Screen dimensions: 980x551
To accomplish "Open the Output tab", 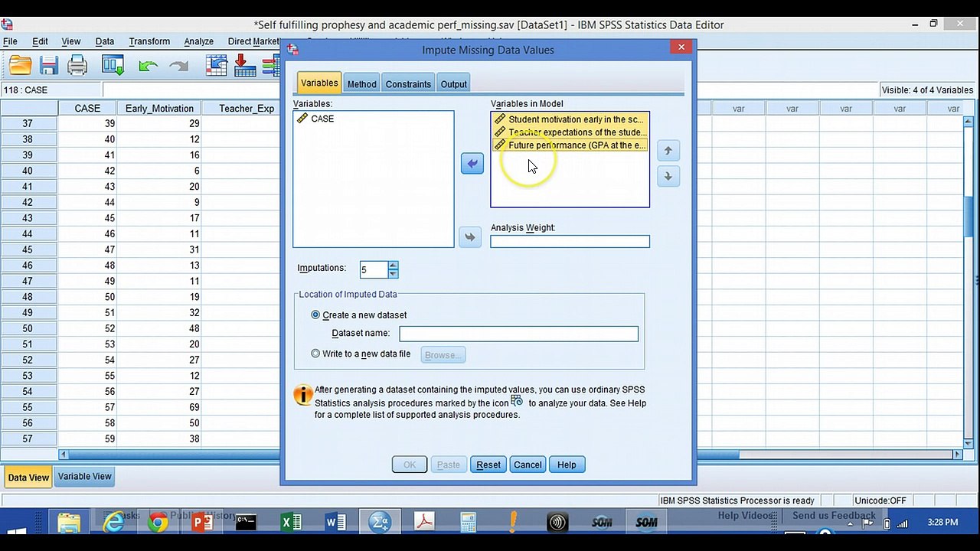I will pyautogui.click(x=453, y=84).
